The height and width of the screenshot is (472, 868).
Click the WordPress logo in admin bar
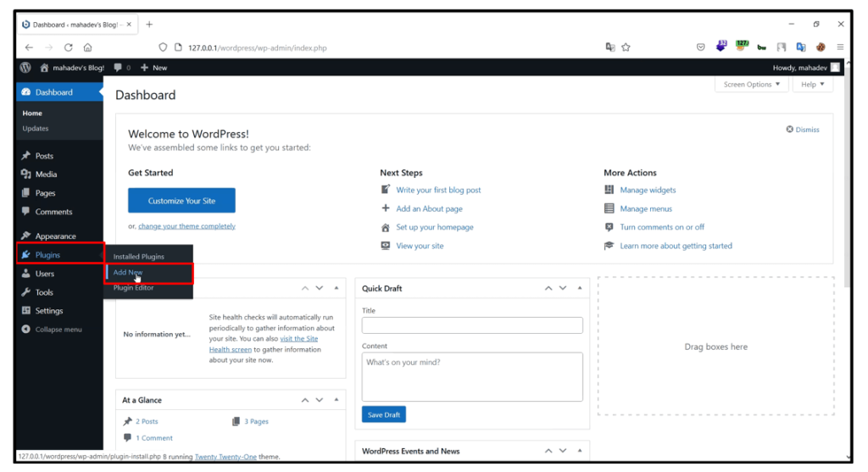click(x=25, y=68)
